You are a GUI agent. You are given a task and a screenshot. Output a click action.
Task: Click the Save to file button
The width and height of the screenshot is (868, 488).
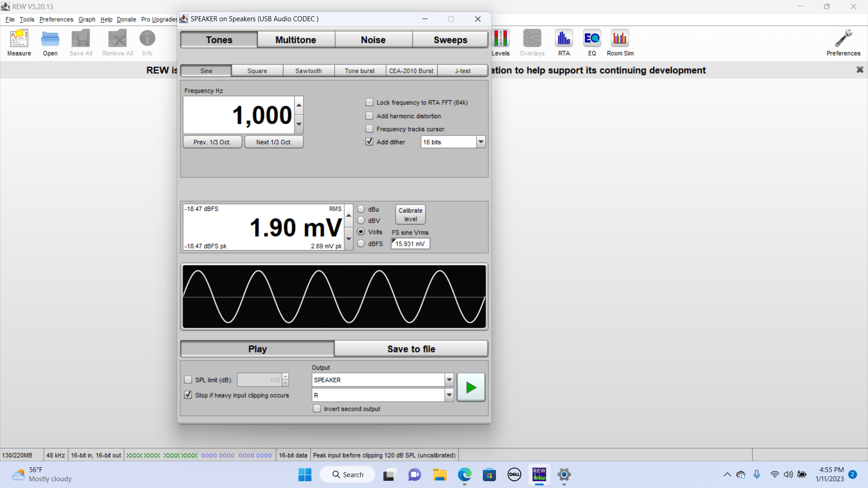coord(411,349)
